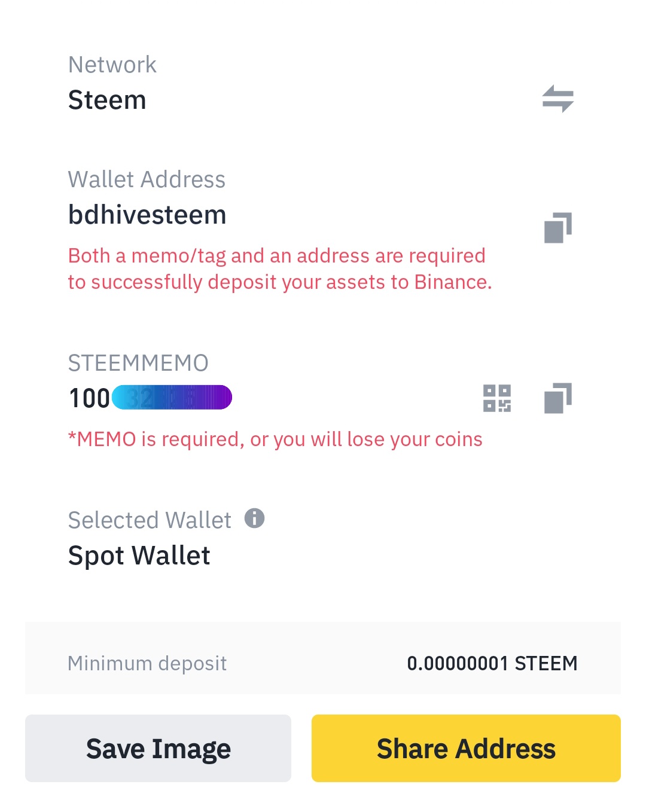Tap the Network field label
Viewport: 646px width, 812px height.
tap(112, 65)
